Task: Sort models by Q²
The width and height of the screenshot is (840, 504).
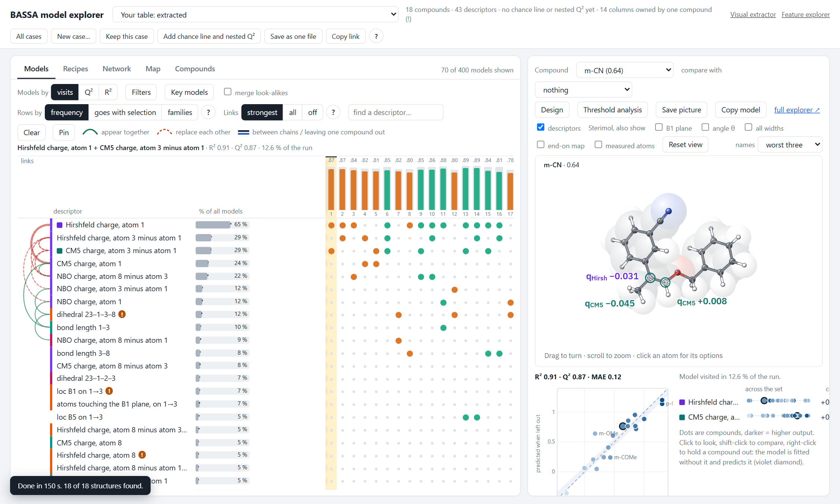Action: click(88, 92)
